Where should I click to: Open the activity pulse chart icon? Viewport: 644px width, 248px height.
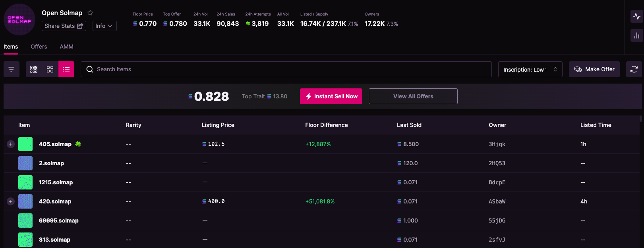click(637, 16)
